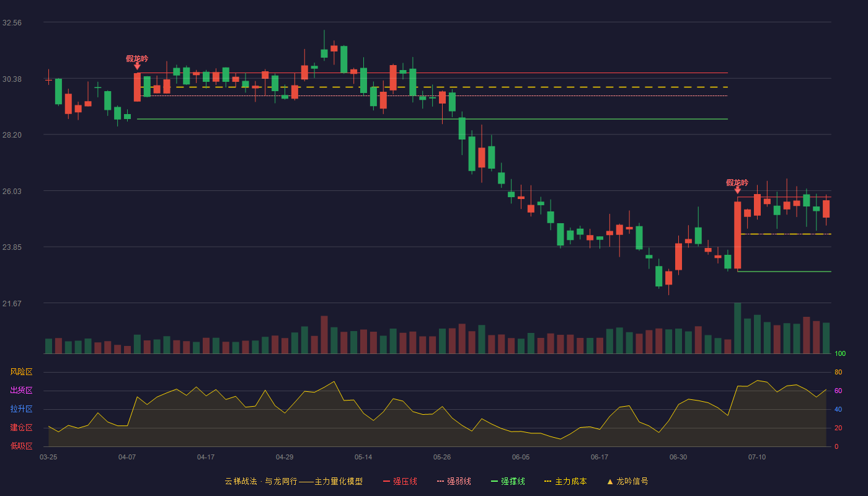This screenshot has height=496, width=868.
Task: Click the 建仓区 zone label
Action: coord(21,428)
